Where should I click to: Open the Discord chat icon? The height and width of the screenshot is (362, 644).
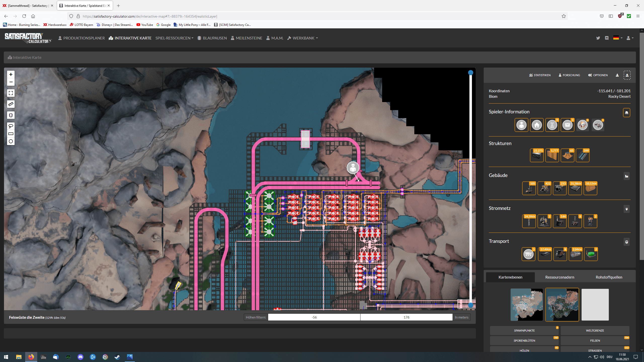pyautogui.click(x=607, y=38)
